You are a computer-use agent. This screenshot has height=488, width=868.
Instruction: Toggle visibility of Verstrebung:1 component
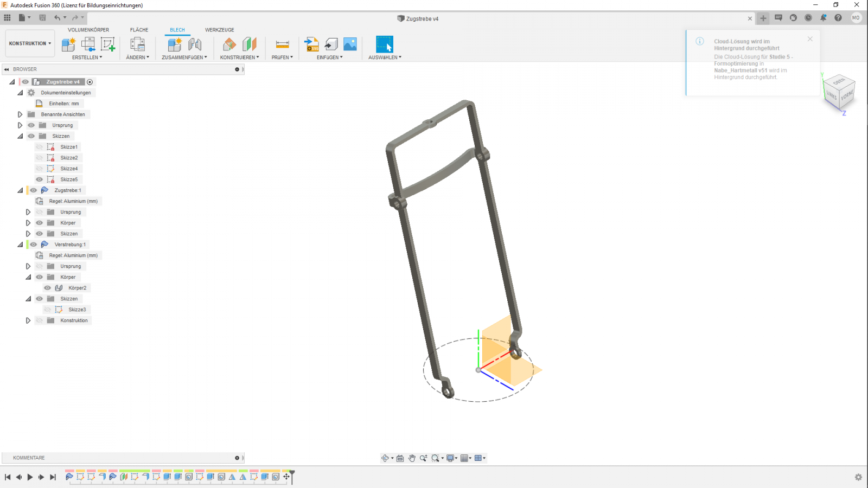point(34,245)
